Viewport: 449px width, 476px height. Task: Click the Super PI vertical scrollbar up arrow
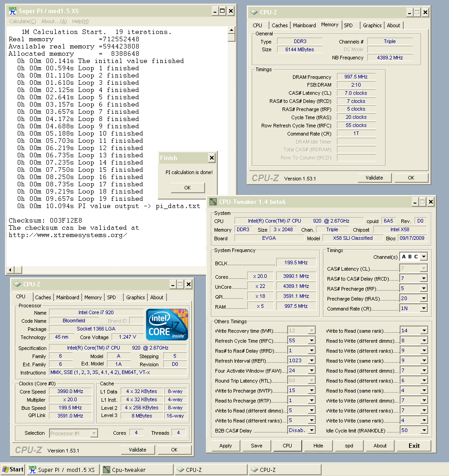click(231, 30)
